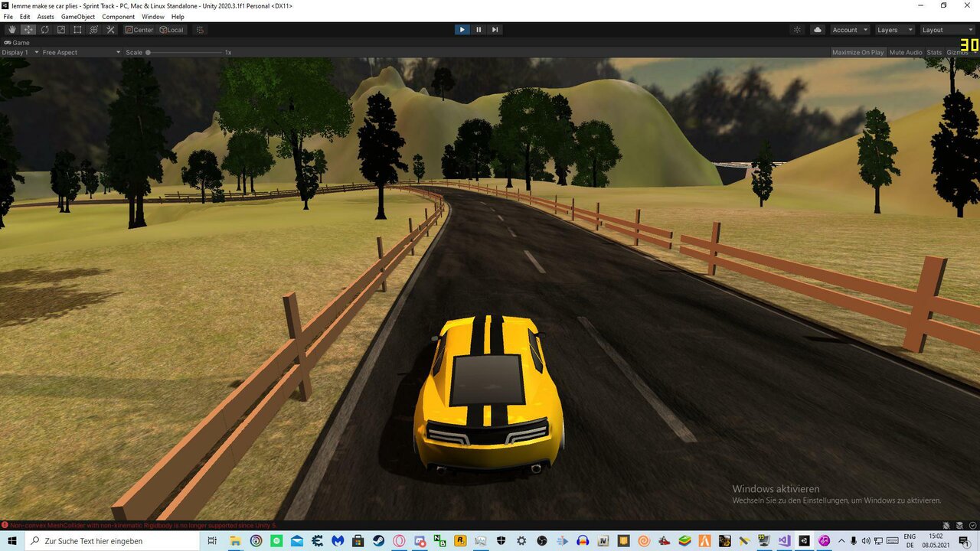Open the Account dropdown
This screenshot has height=551, width=980.
pyautogui.click(x=850, y=30)
